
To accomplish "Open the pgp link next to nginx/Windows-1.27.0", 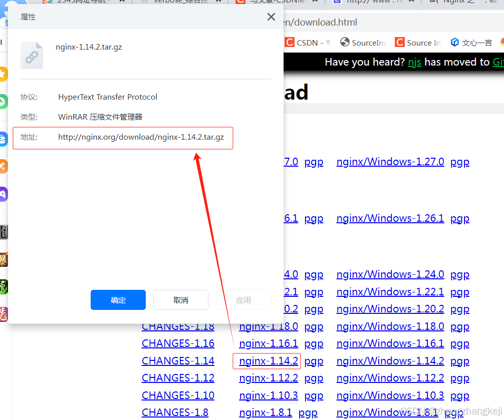I will (459, 163).
